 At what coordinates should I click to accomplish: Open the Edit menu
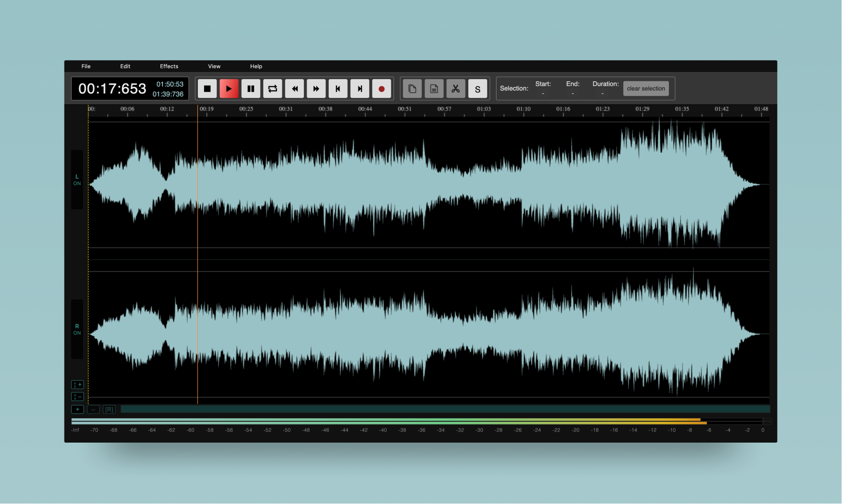pyautogui.click(x=125, y=66)
